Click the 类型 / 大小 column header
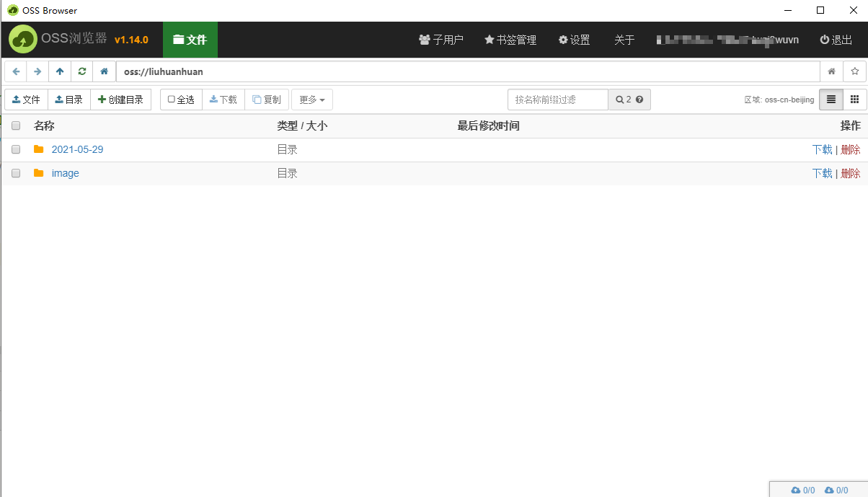Viewport: 868px width, 497px height. point(302,126)
